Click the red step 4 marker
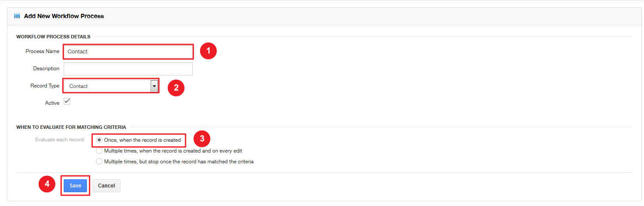Image resolution: width=644 pixels, height=206 pixels. click(x=47, y=184)
